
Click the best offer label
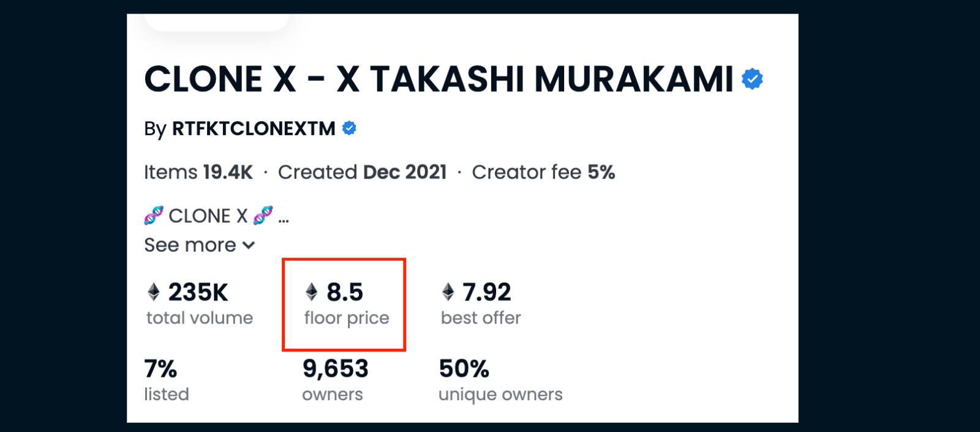481,318
